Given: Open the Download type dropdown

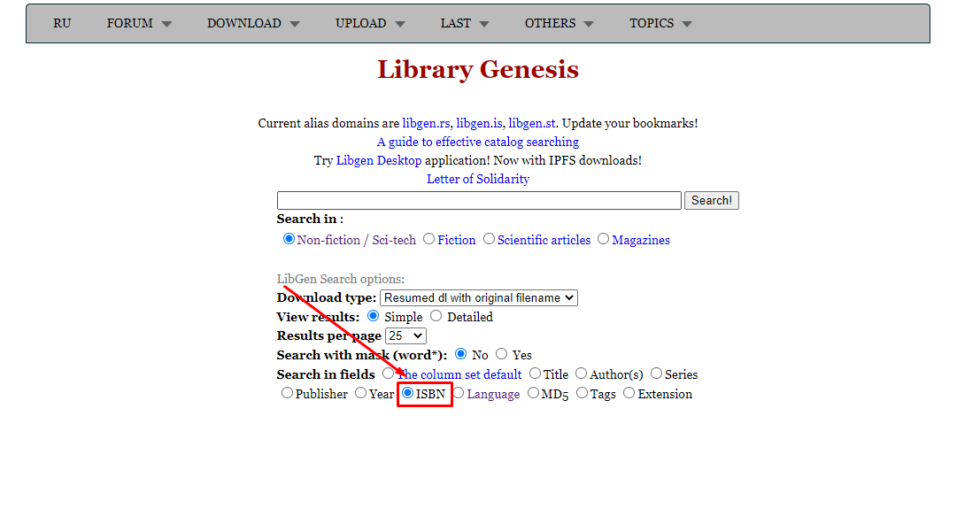Looking at the screenshot, I should [x=479, y=298].
